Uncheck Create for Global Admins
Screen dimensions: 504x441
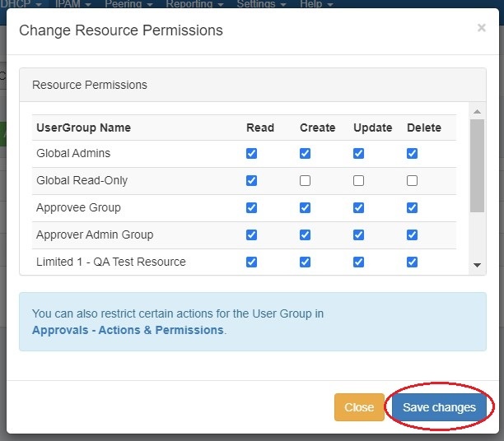pyautogui.click(x=306, y=154)
